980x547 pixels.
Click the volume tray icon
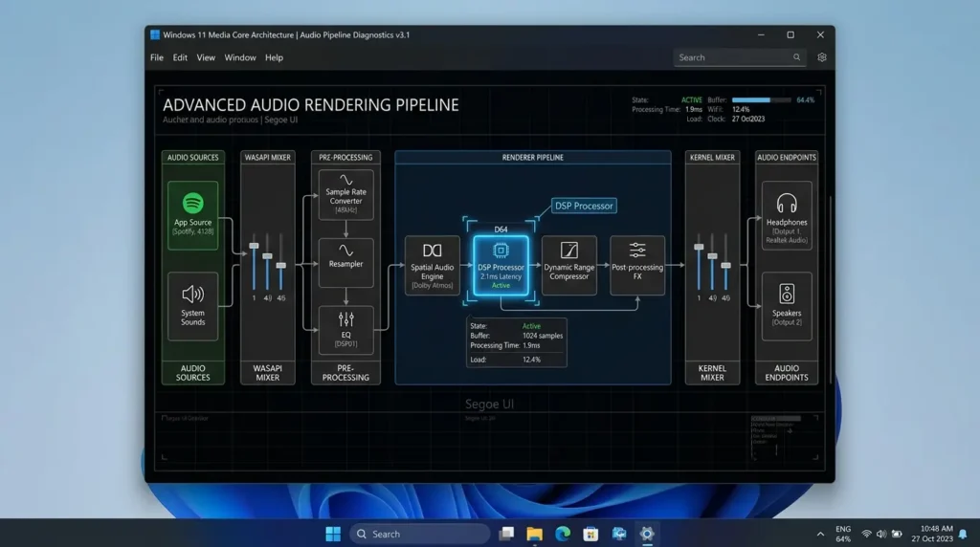[881, 534]
